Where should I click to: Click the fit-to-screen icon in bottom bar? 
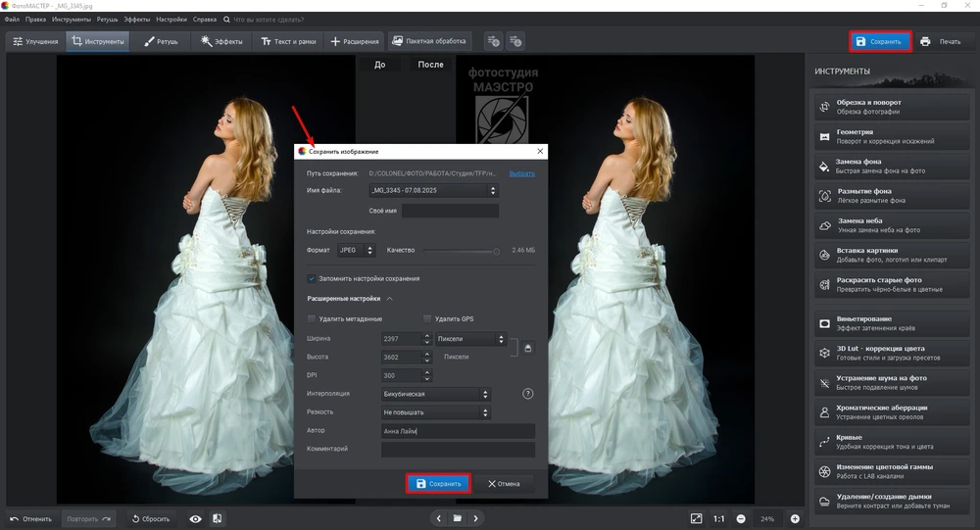pos(696,518)
